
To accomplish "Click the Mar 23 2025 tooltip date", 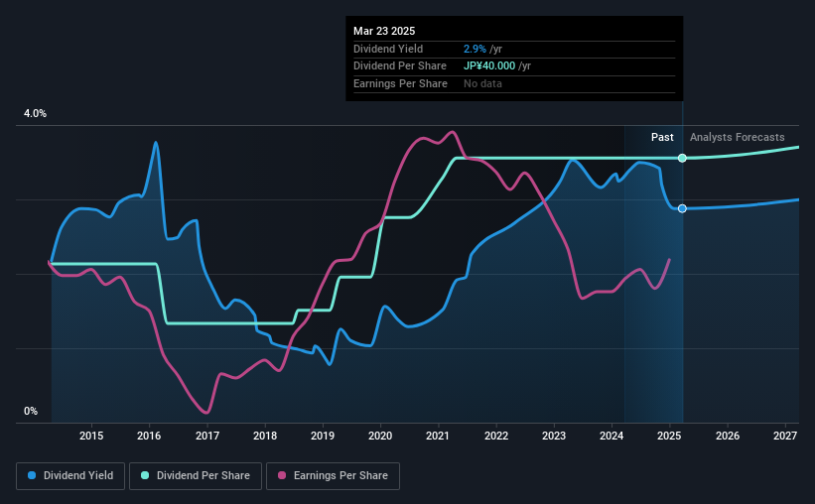I will pyautogui.click(x=384, y=31).
